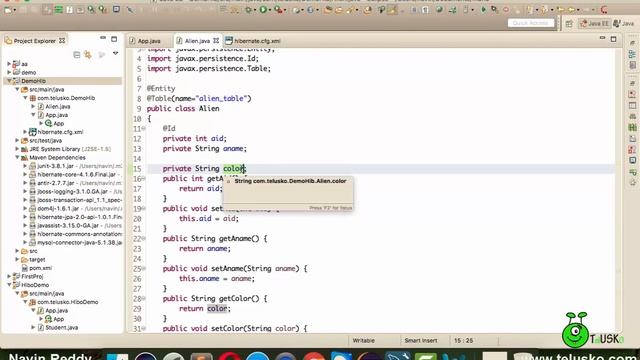Expand the target folder
The height and width of the screenshot is (360, 640).
(x=17, y=260)
